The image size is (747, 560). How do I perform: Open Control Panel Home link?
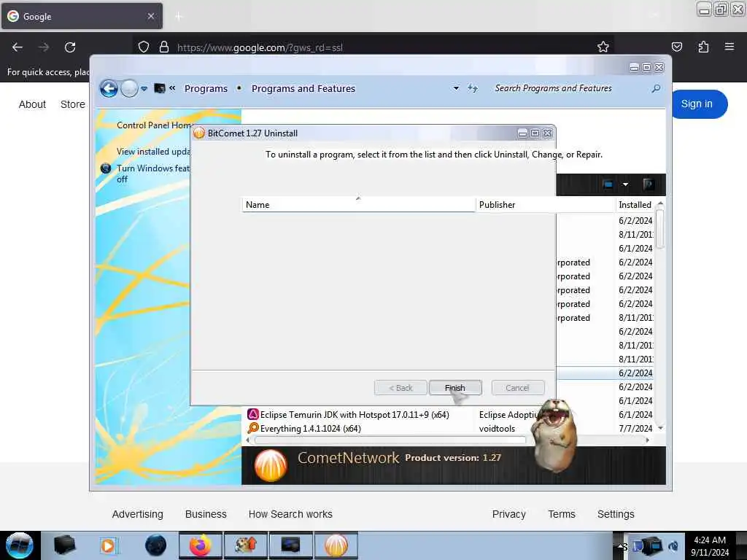[x=154, y=125]
